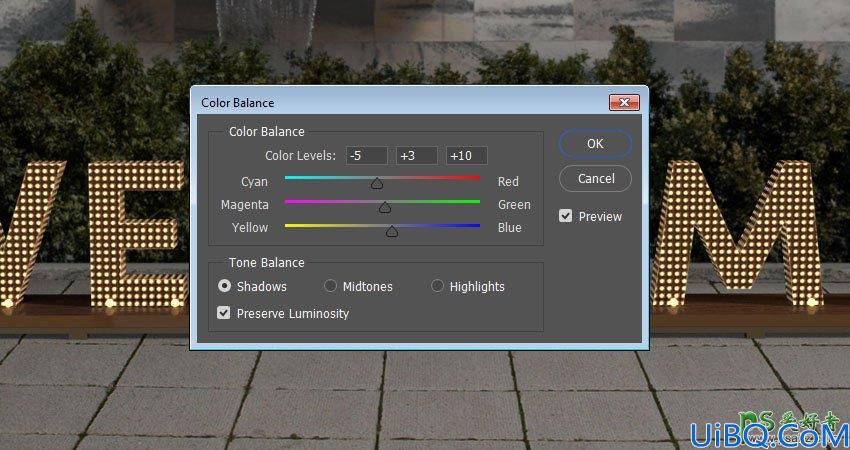Toggle the Preview checkbox
Image resolution: width=850 pixels, height=450 pixels.
tap(565, 216)
